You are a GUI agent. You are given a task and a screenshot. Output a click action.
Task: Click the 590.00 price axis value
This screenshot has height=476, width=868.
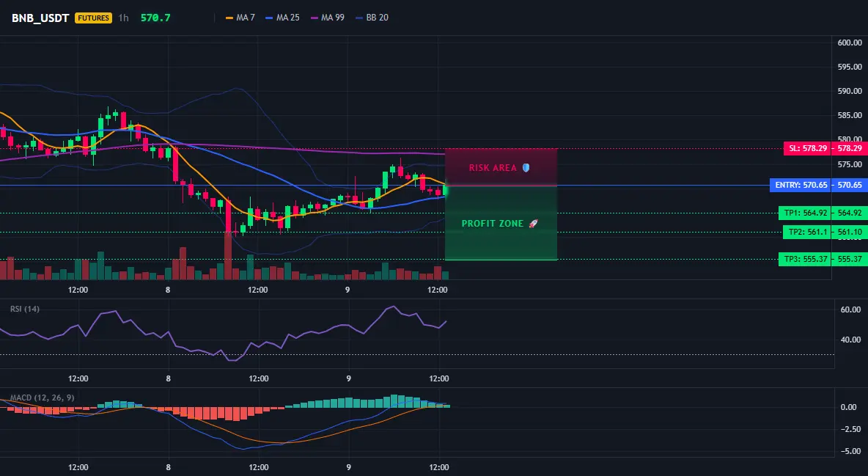(x=850, y=91)
